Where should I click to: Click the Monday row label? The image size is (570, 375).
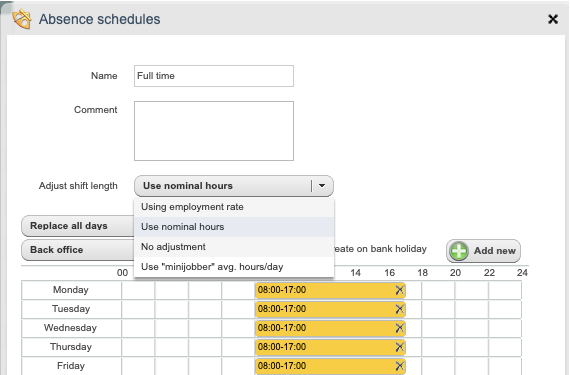click(x=71, y=290)
